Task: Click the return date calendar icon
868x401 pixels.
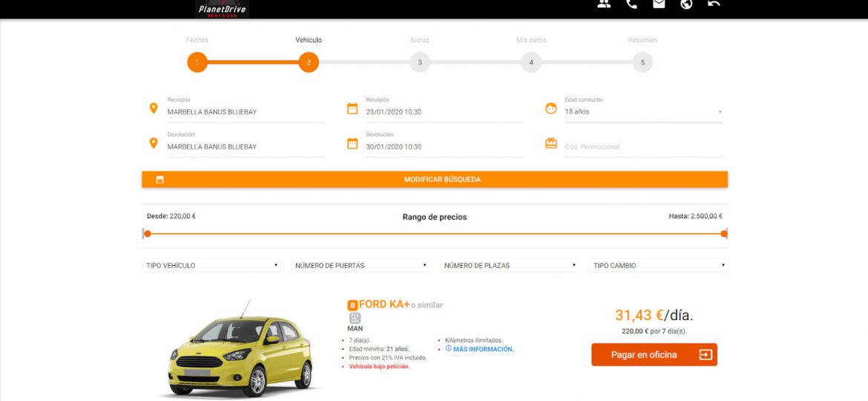Action: (x=352, y=143)
